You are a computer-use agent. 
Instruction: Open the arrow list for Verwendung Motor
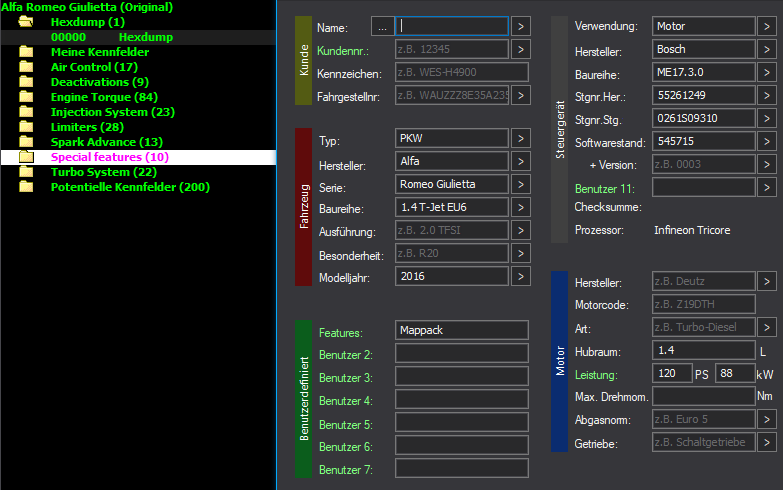pyautogui.click(x=767, y=26)
